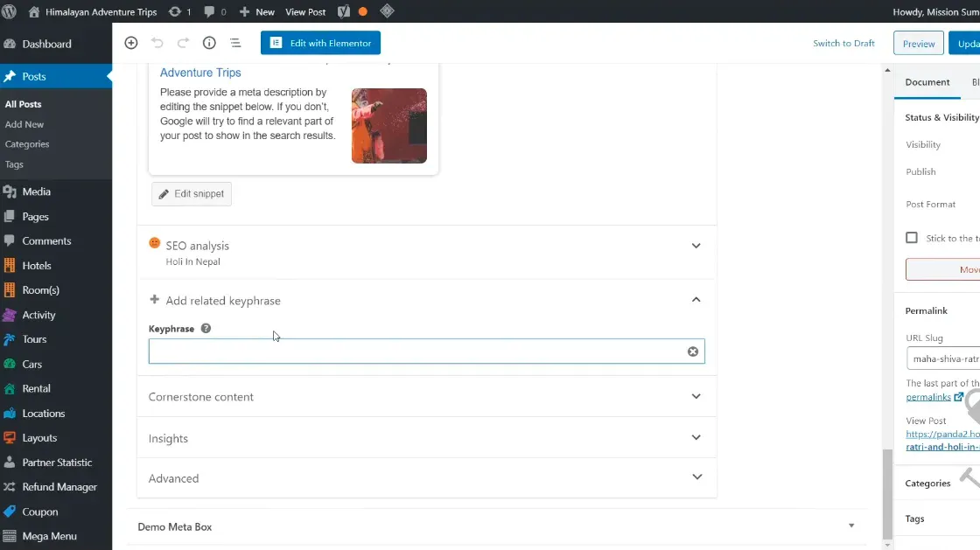This screenshot has width=980, height=550.
Task: Click the WordPress logo icon
Action: [10, 11]
